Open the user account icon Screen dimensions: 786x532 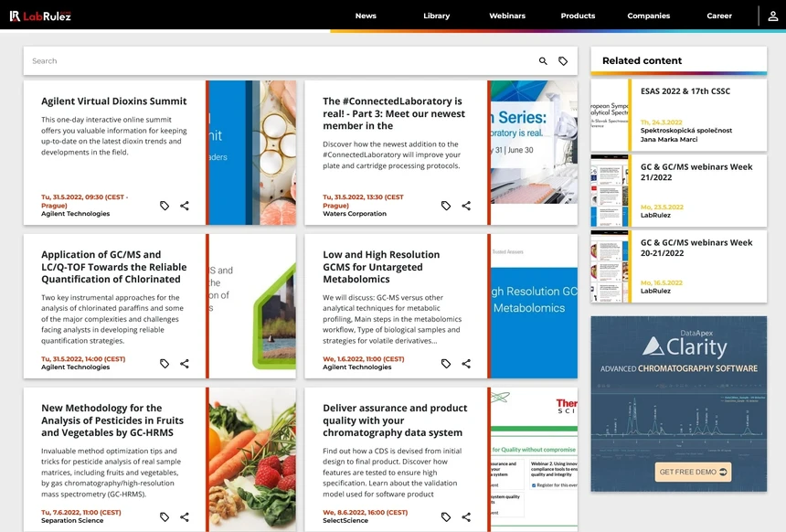[773, 16]
